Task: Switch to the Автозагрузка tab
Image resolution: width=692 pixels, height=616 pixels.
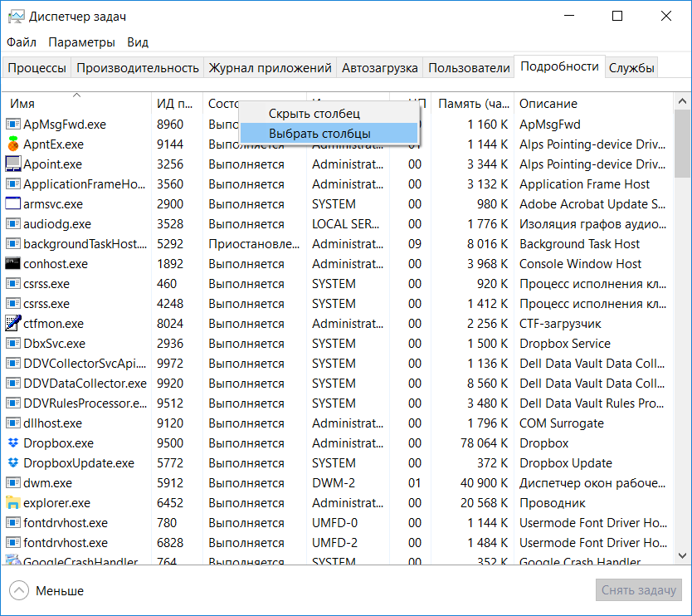Action: click(x=381, y=68)
